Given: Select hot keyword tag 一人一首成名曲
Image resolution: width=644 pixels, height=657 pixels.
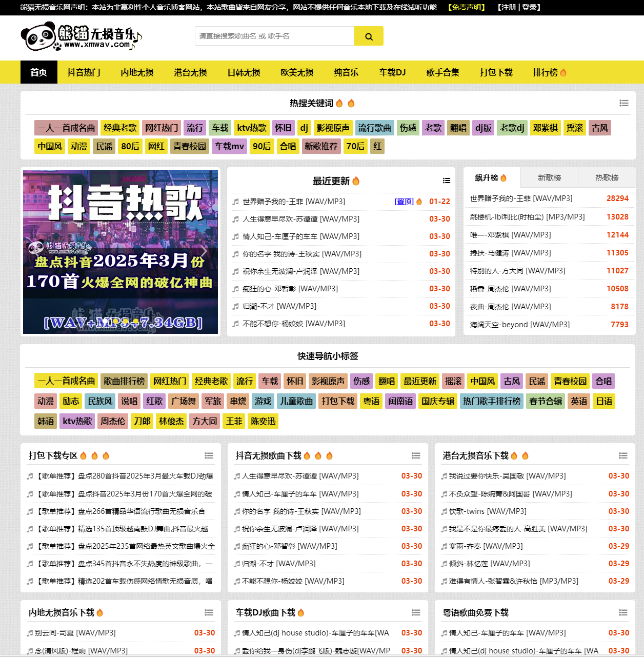Looking at the screenshot, I should point(66,128).
